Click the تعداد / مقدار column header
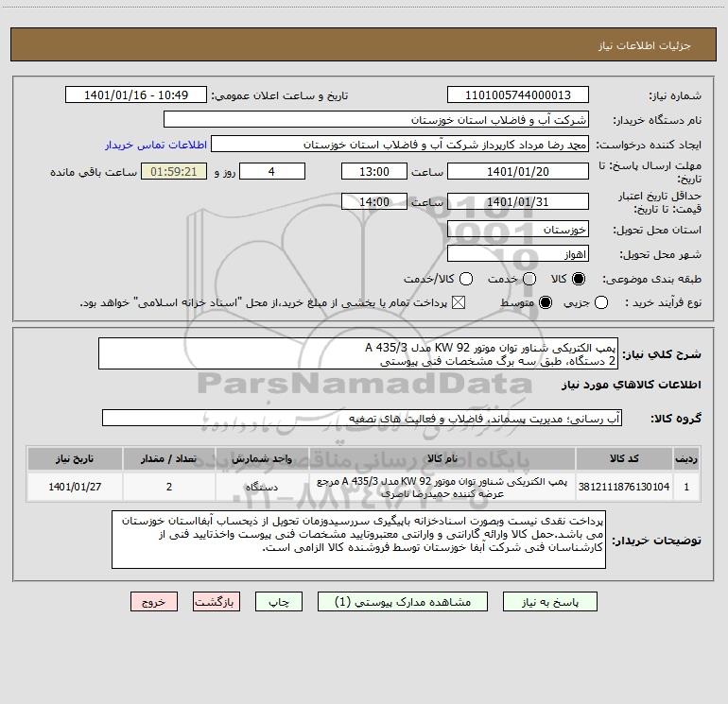 click(x=169, y=458)
